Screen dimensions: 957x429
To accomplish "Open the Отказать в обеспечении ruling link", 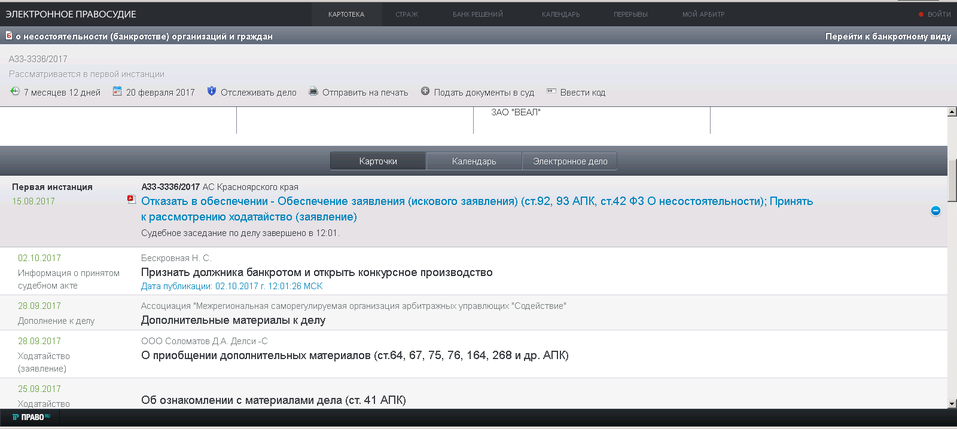I will 477,209.
